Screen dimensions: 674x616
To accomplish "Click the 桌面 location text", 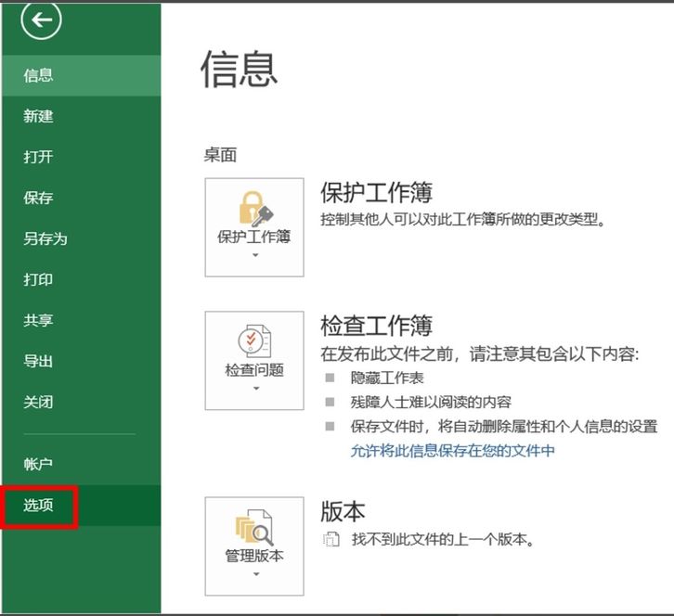I will tap(220, 155).
